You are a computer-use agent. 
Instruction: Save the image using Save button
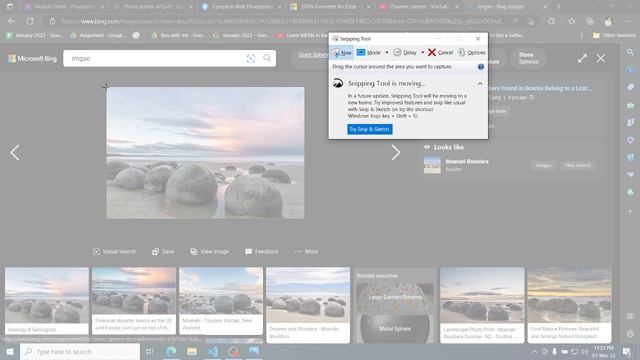coord(163,251)
